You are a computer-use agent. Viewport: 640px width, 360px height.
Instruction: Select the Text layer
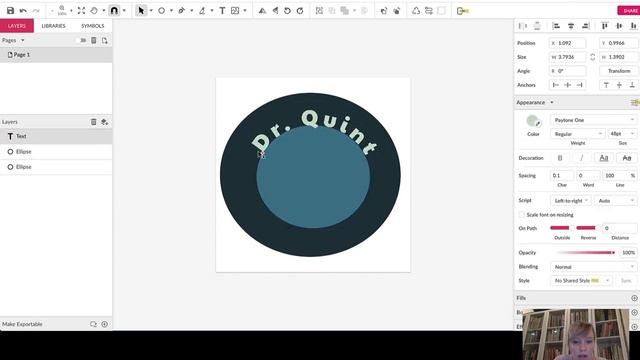(56, 136)
